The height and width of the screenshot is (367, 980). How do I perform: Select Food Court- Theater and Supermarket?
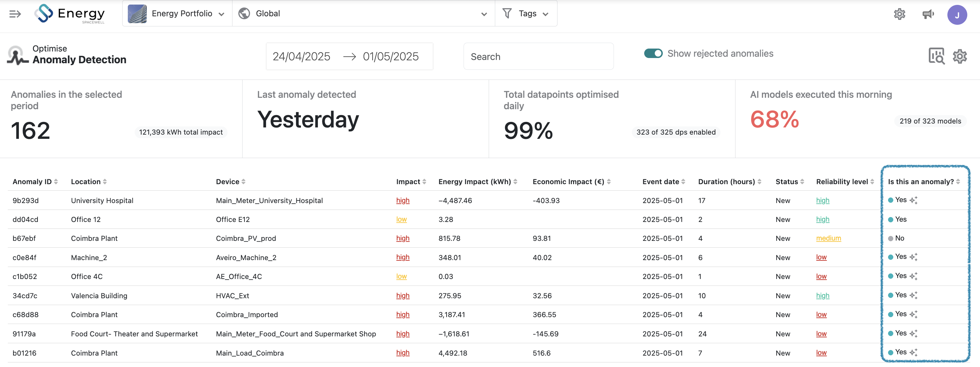click(134, 334)
